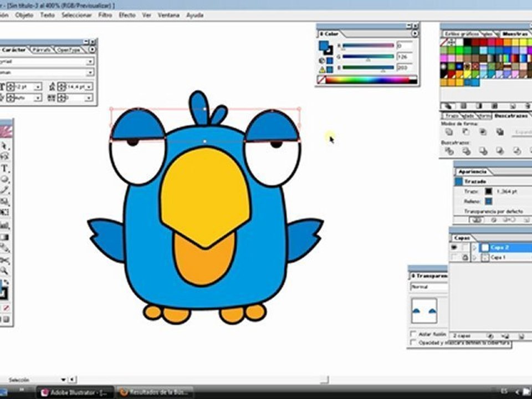The image size is (532, 399).
Task: Open the Objeto menu
Action: click(x=24, y=15)
